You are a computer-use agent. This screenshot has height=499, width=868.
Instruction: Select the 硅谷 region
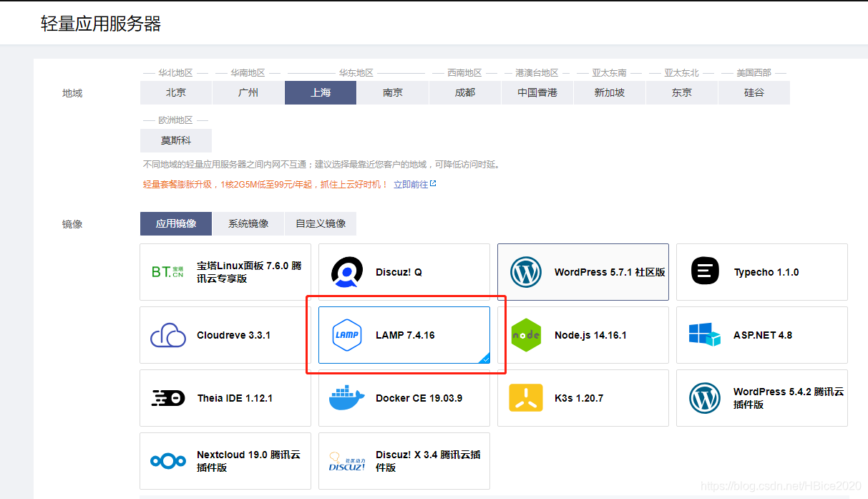coord(754,92)
